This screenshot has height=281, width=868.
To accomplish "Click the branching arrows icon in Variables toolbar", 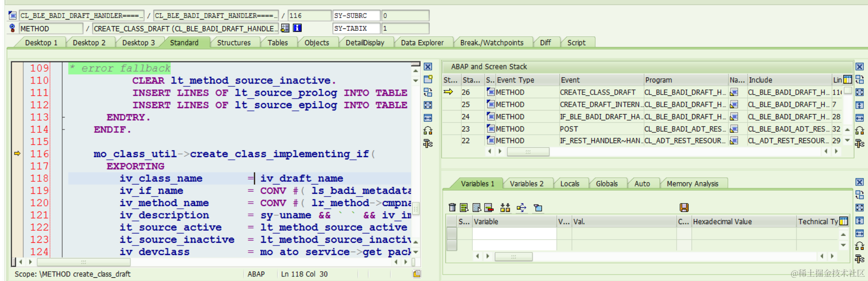I will pyautogui.click(x=521, y=207).
